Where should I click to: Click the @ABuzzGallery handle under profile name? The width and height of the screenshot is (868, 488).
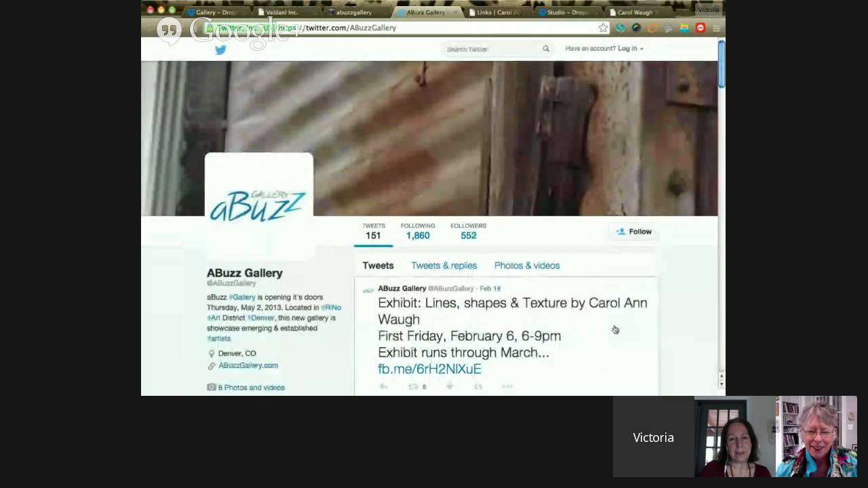231,283
